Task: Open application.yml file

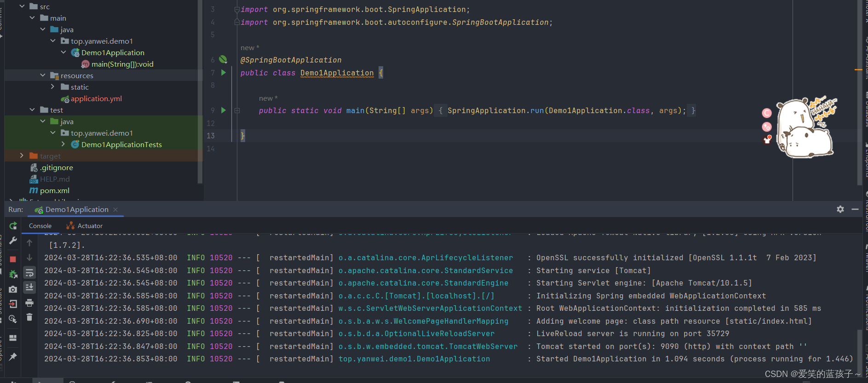Action: [x=92, y=98]
